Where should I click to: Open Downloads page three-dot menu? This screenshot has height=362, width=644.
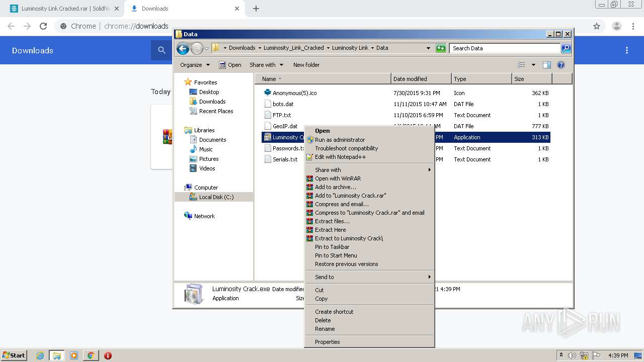627,50
